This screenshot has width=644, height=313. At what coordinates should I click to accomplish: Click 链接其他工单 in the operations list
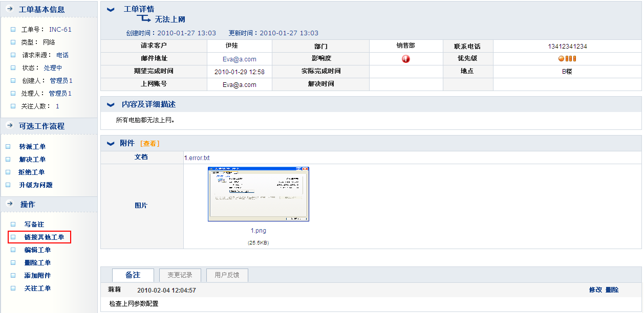(x=44, y=237)
